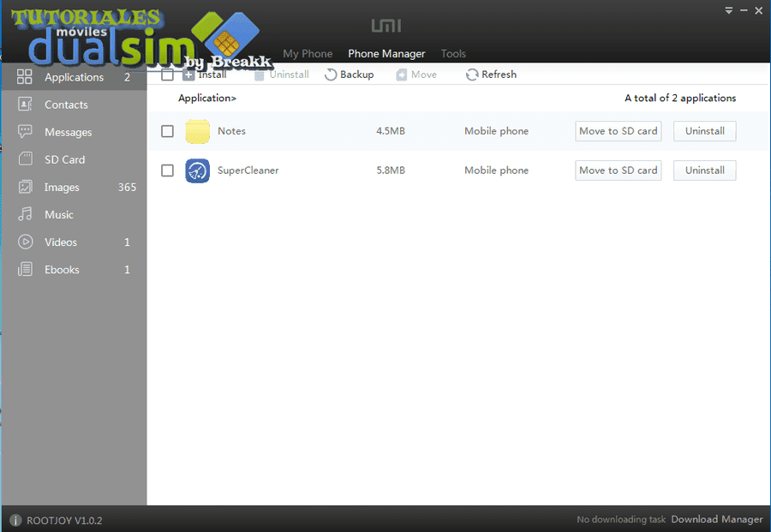Switch to the My Phone tab
Image resolution: width=771 pixels, height=532 pixels.
click(x=308, y=54)
